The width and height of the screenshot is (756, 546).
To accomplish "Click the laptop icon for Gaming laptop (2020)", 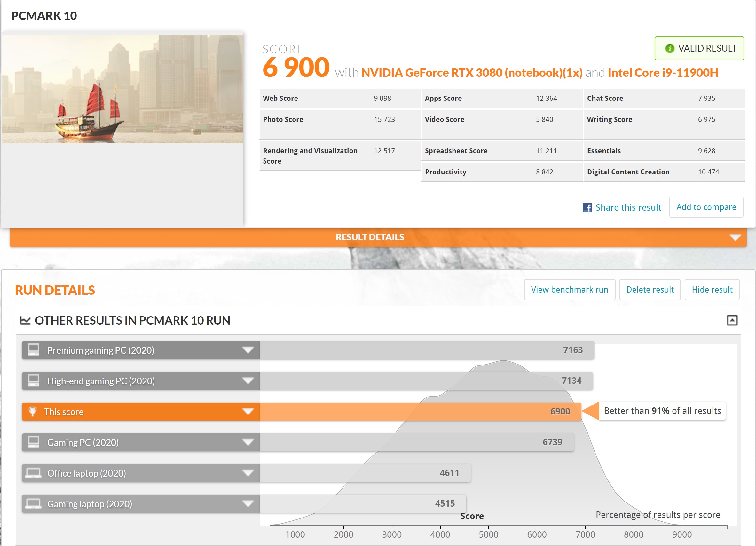I will [34, 503].
